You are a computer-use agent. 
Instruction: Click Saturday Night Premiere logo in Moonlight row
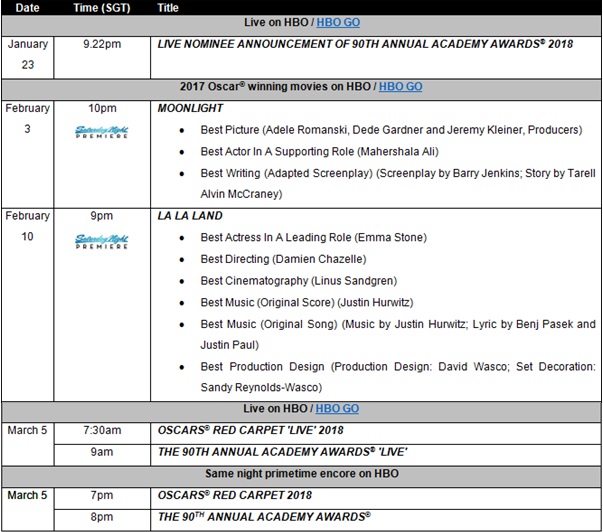coord(102,132)
